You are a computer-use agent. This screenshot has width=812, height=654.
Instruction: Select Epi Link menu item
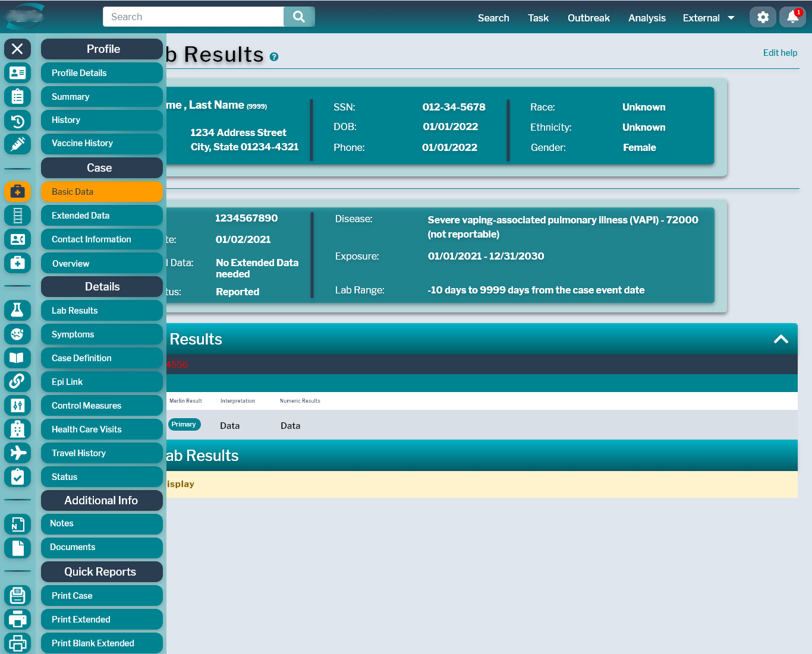click(x=102, y=381)
